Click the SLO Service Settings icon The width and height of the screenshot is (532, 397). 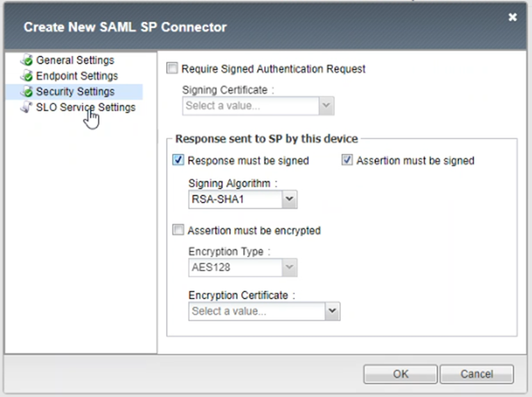[27, 107]
